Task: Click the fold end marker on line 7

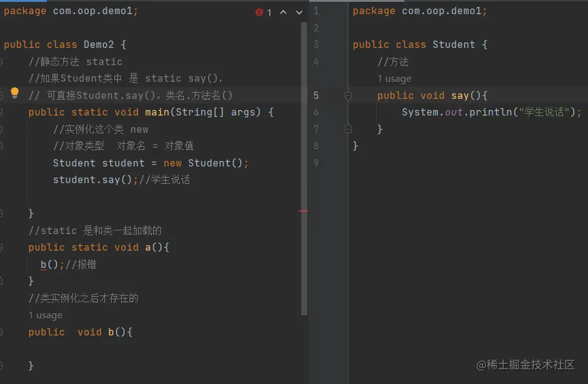Action: pyautogui.click(x=348, y=128)
